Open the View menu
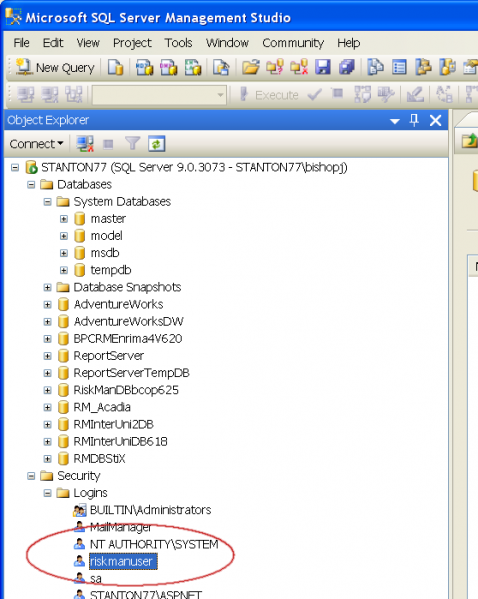 click(88, 43)
